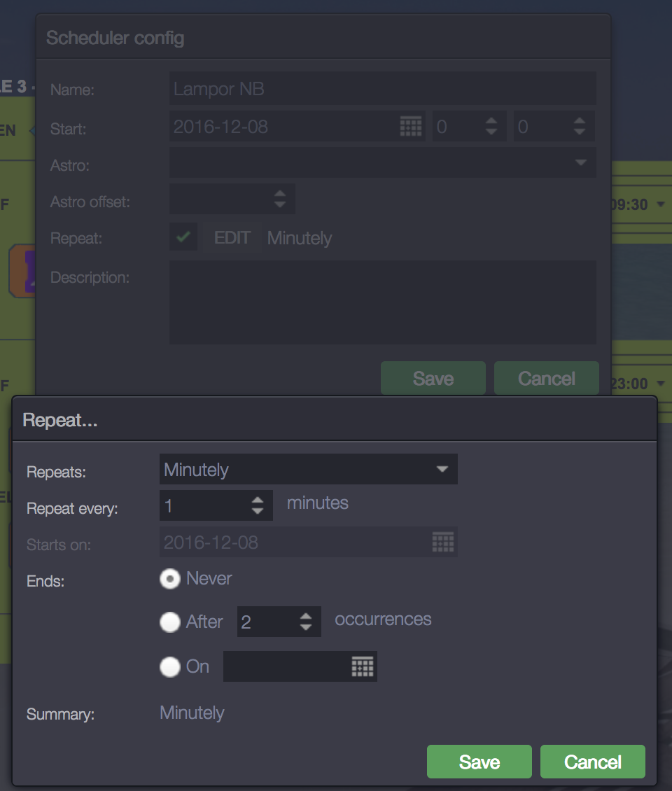Select the After occurrences radio option
This screenshot has width=672, height=791.
(x=169, y=622)
